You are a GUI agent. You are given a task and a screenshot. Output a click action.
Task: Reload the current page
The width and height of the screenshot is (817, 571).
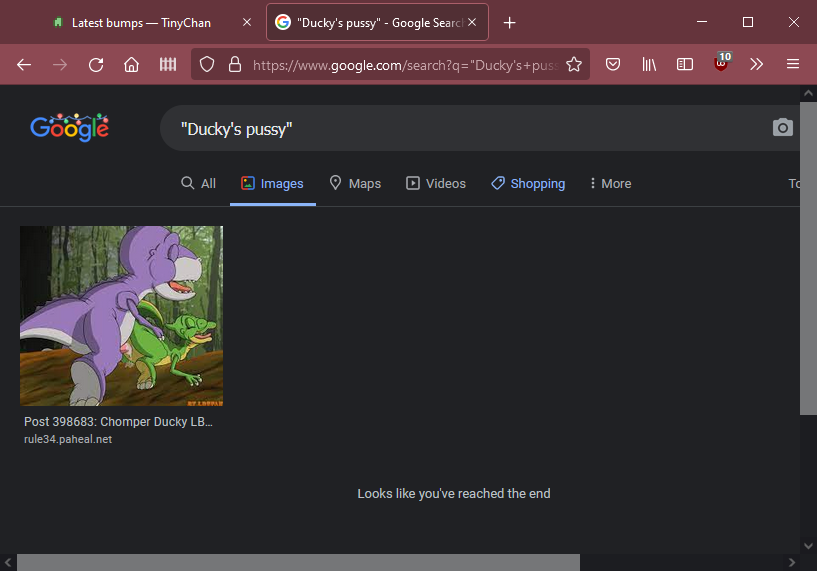click(96, 64)
